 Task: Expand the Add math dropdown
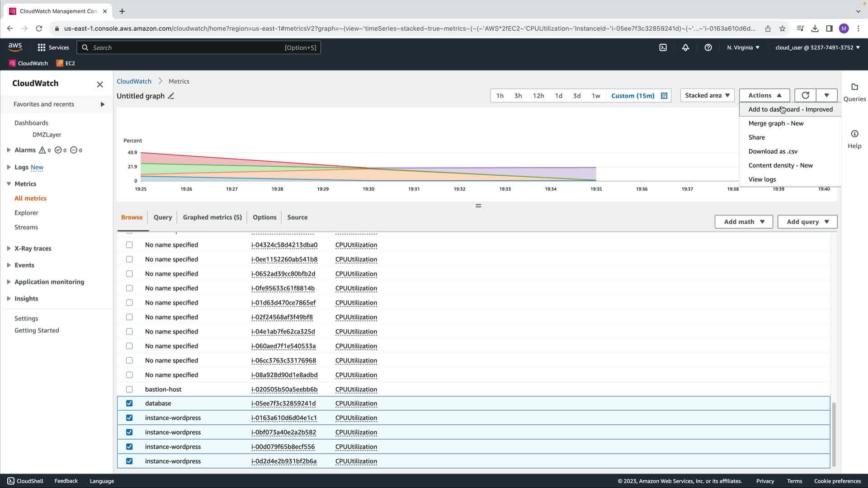[x=744, y=222]
